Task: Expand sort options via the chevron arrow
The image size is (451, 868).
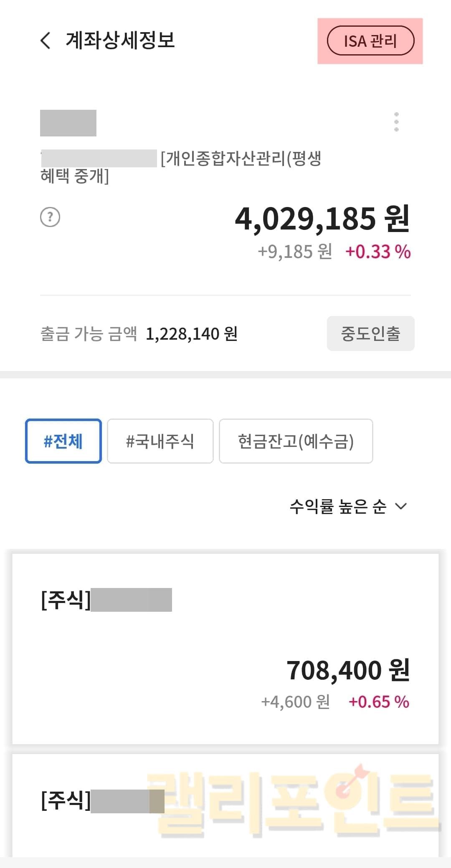Action: 401,507
